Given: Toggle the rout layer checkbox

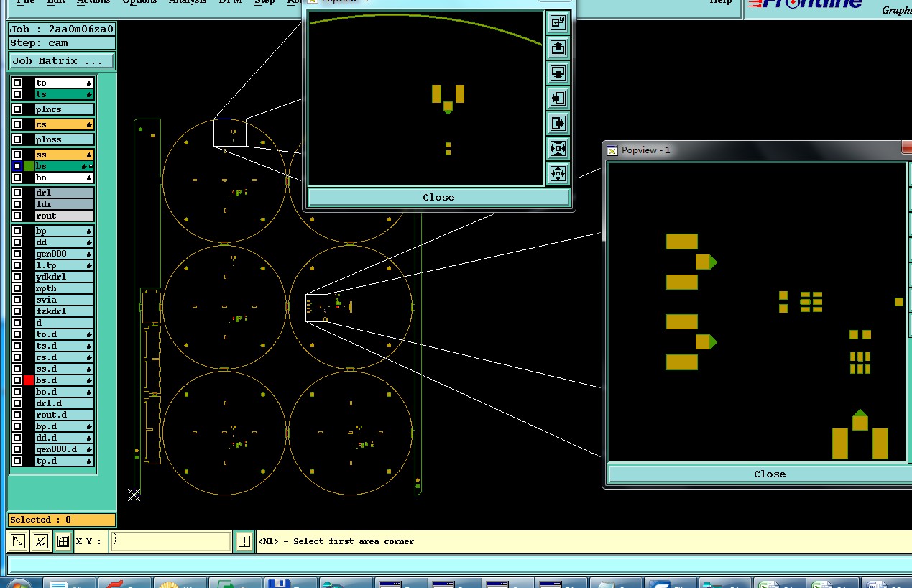Looking at the screenshot, I should coord(17,216).
